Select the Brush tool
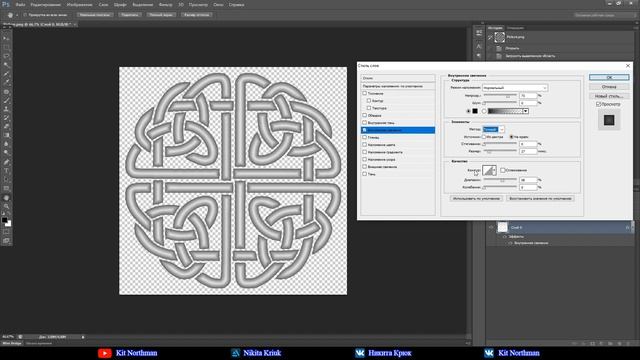Viewport: 640px width, 360px height. pyautogui.click(x=6, y=100)
